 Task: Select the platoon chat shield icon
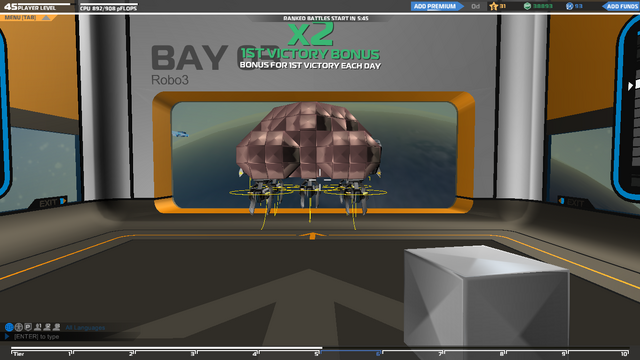(28, 327)
